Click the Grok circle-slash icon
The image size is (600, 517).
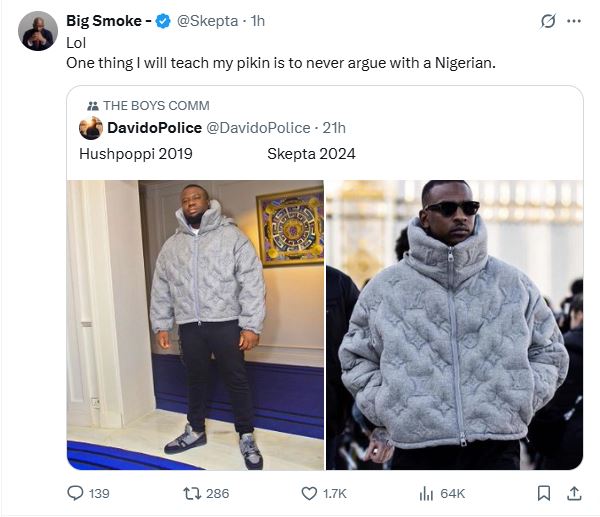(547, 21)
